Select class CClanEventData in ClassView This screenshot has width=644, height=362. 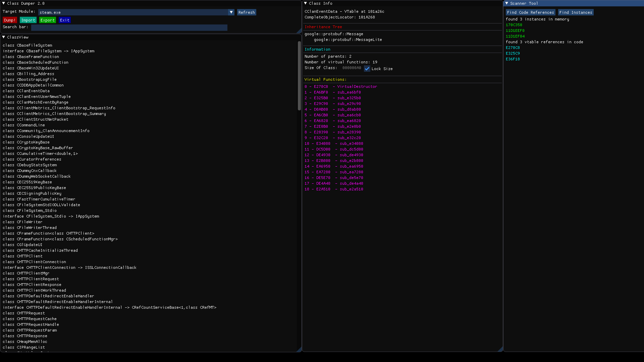33,91
